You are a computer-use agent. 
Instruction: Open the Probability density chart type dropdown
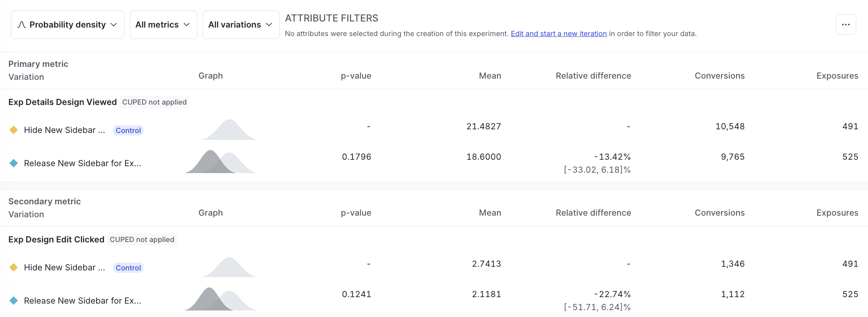pos(67,24)
